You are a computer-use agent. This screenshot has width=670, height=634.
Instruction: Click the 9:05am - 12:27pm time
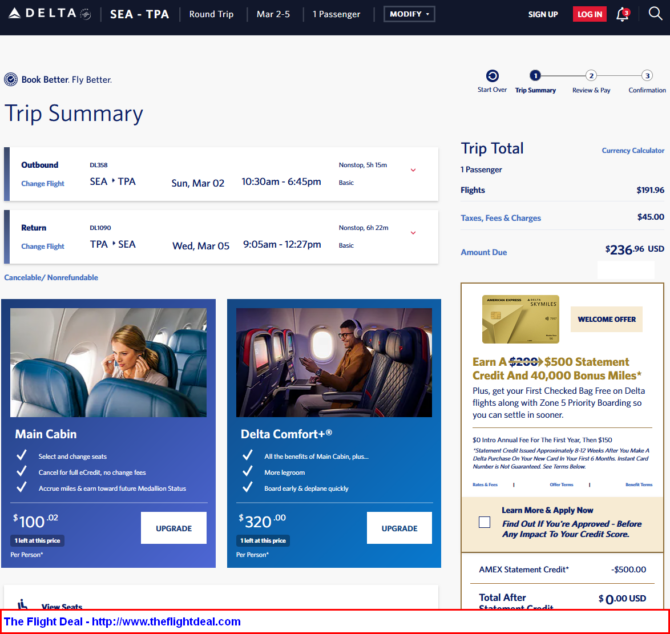[x=282, y=244]
